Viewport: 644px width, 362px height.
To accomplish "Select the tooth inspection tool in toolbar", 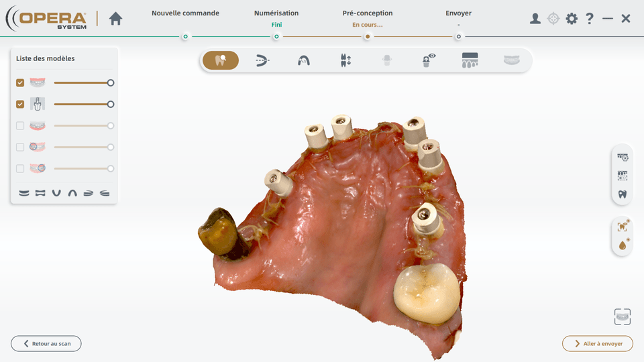I will (221, 60).
